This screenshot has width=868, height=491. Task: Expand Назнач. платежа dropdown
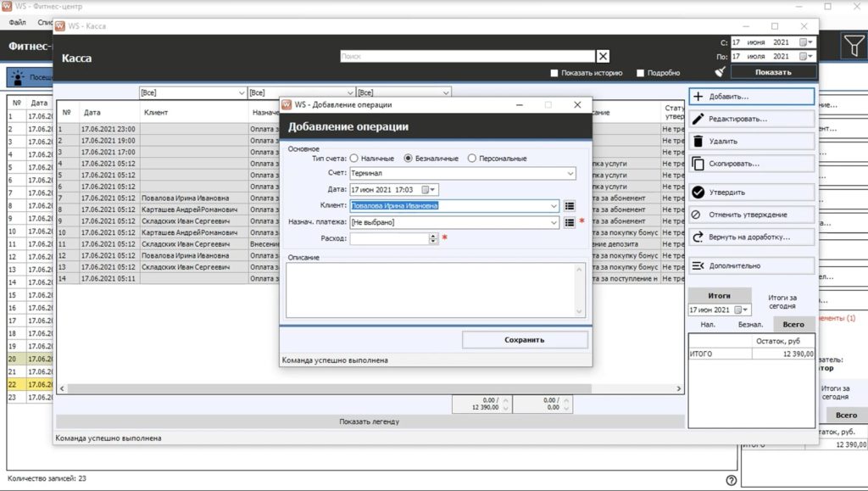click(x=554, y=222)
